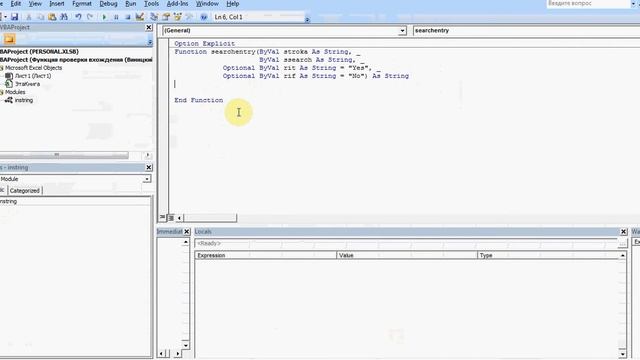
Task: Click the Procedure View icon below the code
Action: (162, 218)
